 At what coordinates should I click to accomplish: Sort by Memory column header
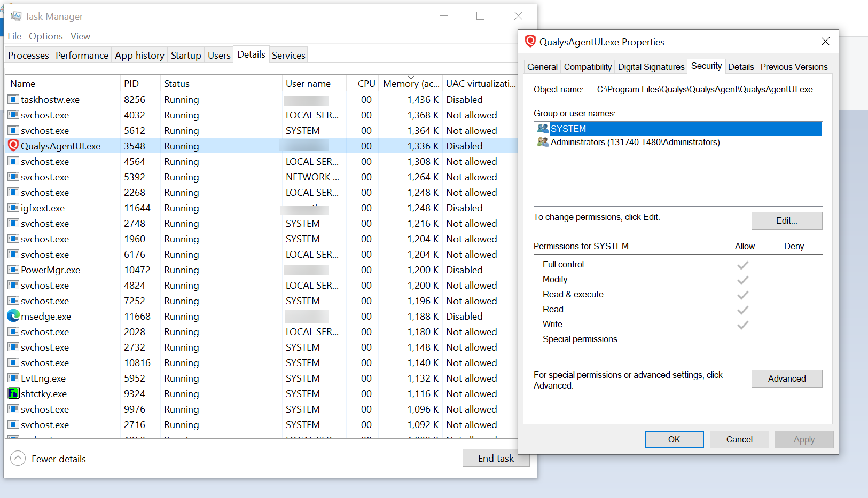[411, 84]
